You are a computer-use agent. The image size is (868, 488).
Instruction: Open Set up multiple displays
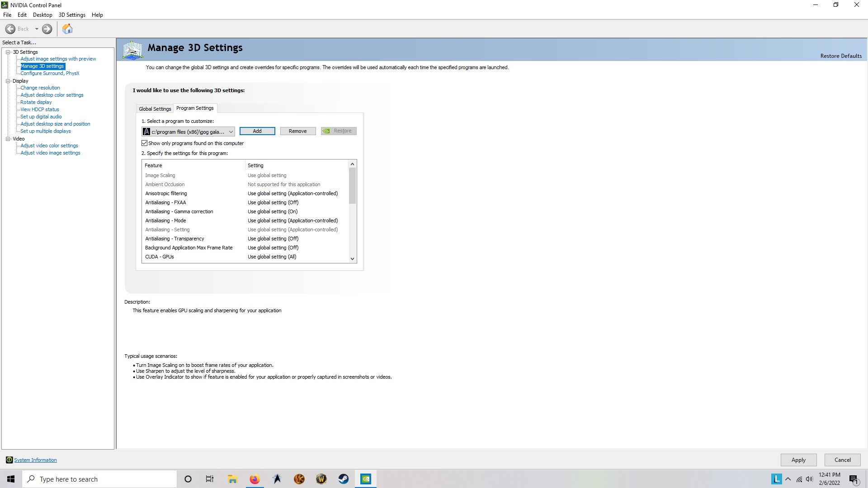coord(46,131)
